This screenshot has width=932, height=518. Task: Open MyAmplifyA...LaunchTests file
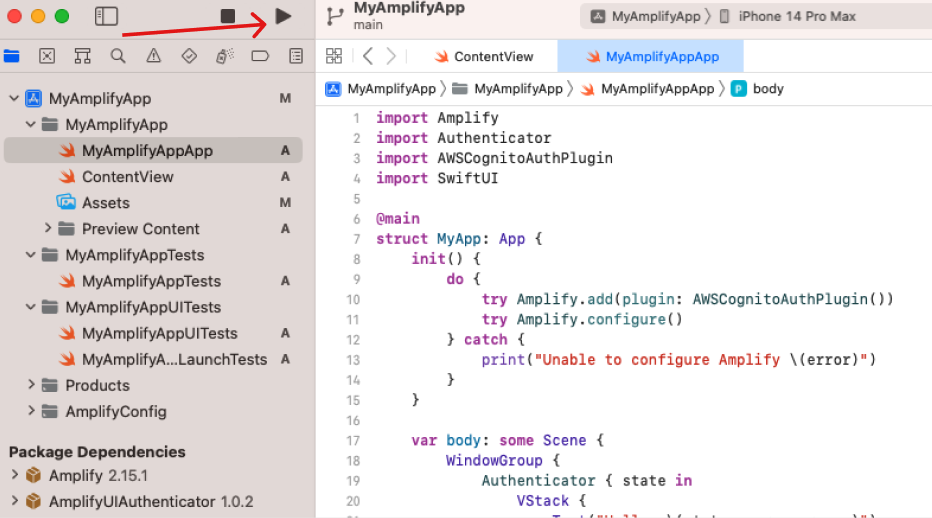(153, 359)
